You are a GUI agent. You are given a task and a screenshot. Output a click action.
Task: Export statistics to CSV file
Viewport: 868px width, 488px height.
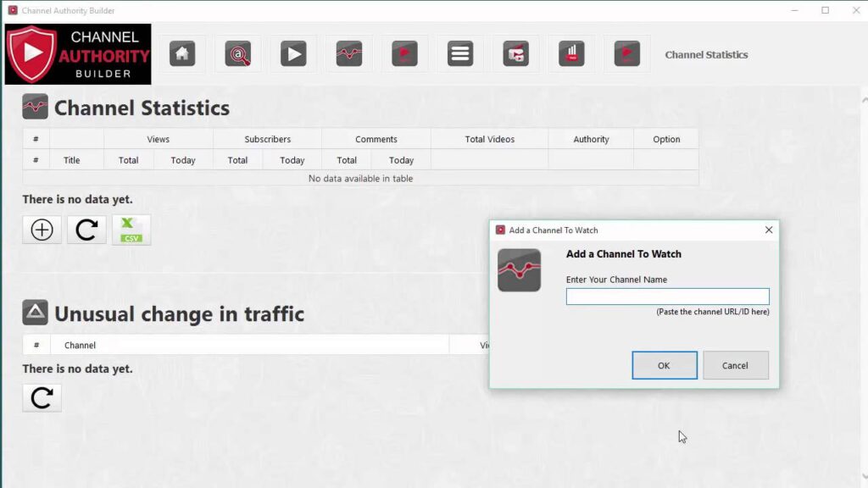[131, 230]
